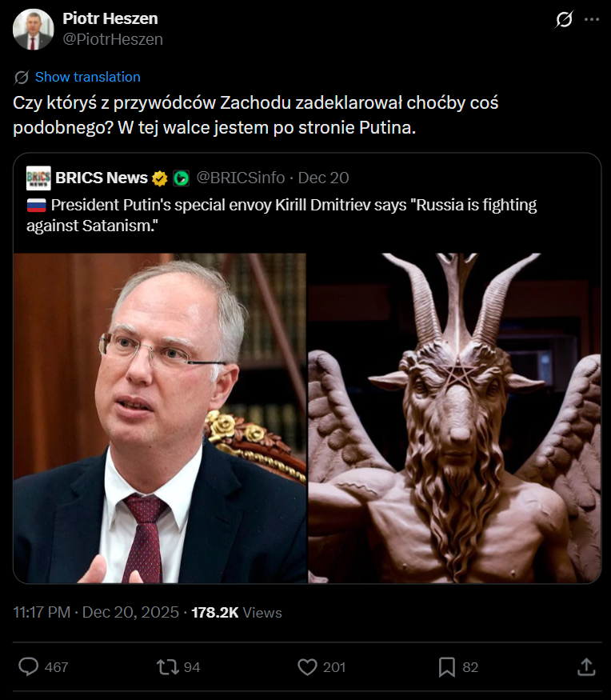Open the man in glasses photo
Viewport: 611px width, 700px height.
(x=160, y=418)
